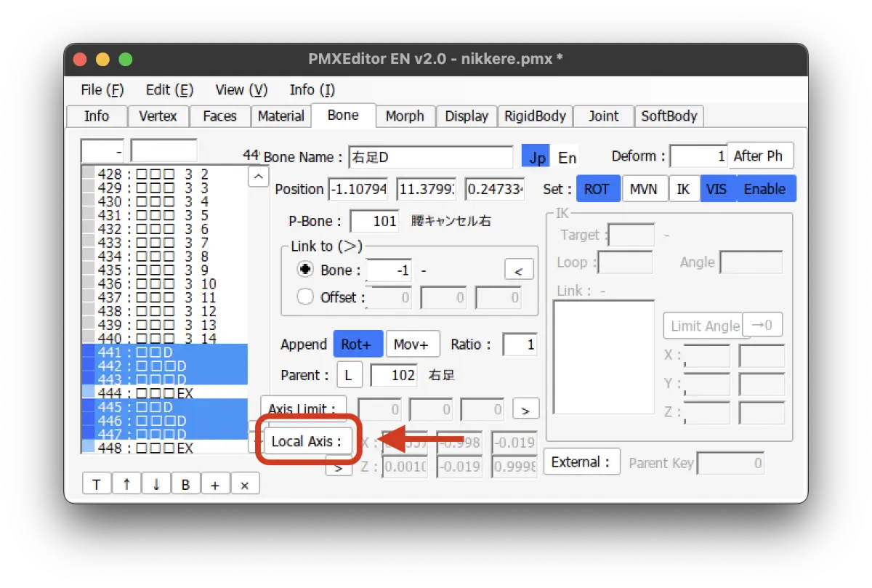872x588 pixels.
Task: Open the Edit (E) menu
Action: (x=169, y=90)
